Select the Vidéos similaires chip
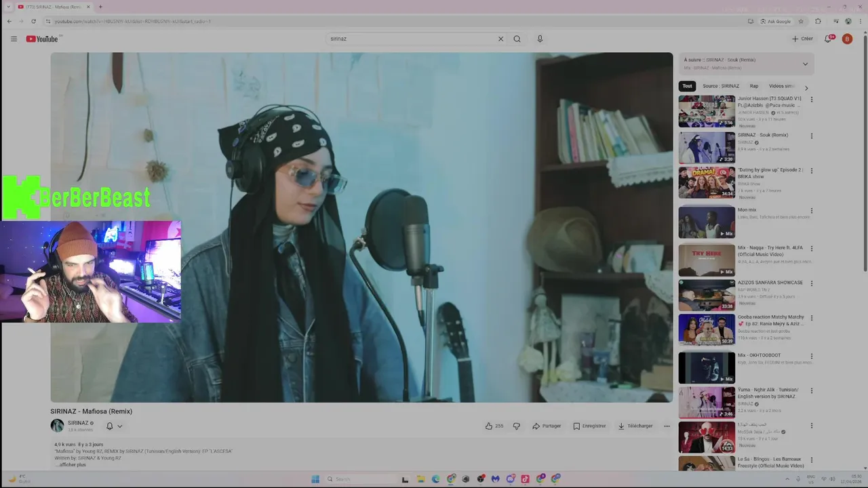 (x=781, y=86)
